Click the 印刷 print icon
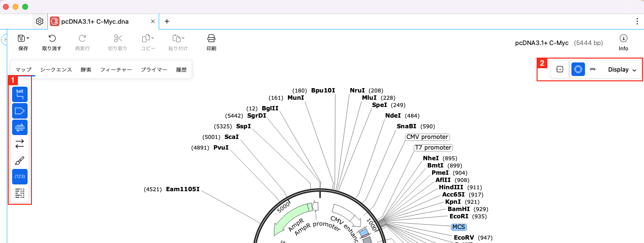644x243 pixels. [x=211, y=43]
